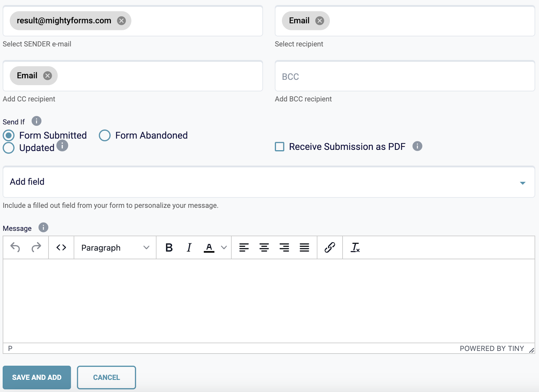Click the POWERED BY TINY link

coord(492,349)
